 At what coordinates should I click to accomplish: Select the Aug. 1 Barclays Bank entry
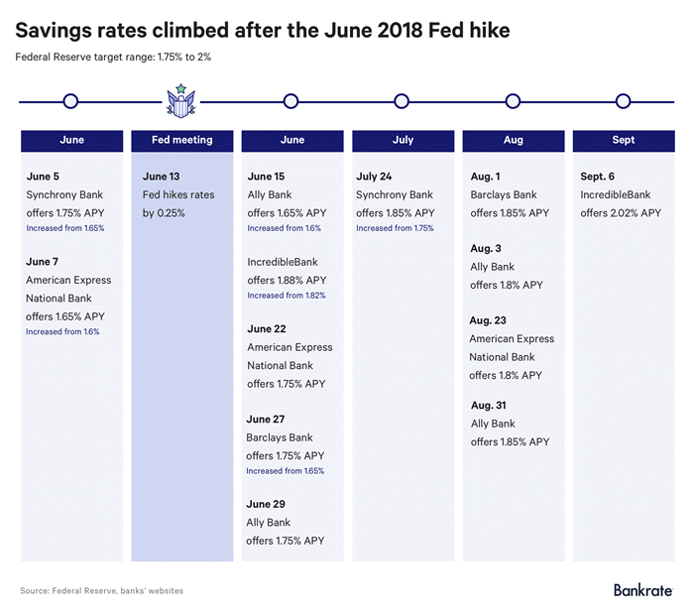[506, 194]
